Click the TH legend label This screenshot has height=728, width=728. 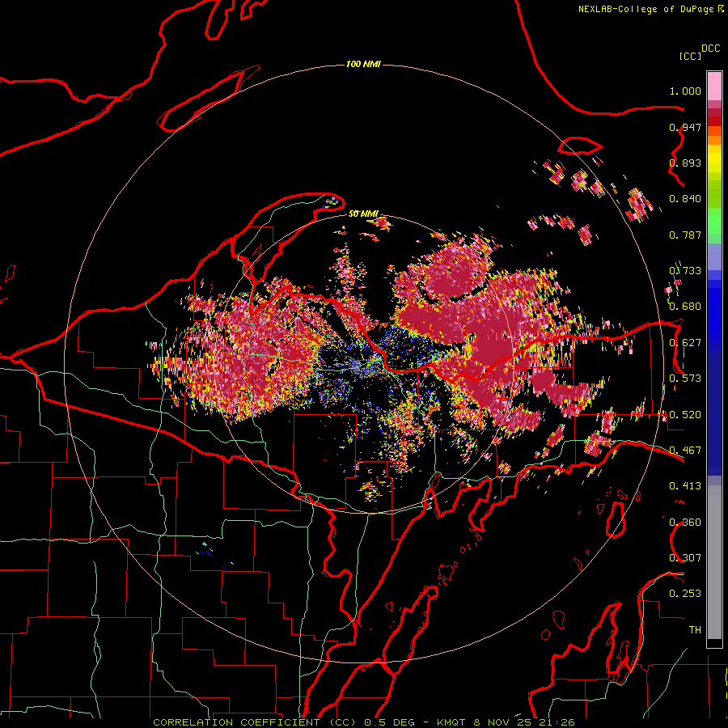(695, 630)
